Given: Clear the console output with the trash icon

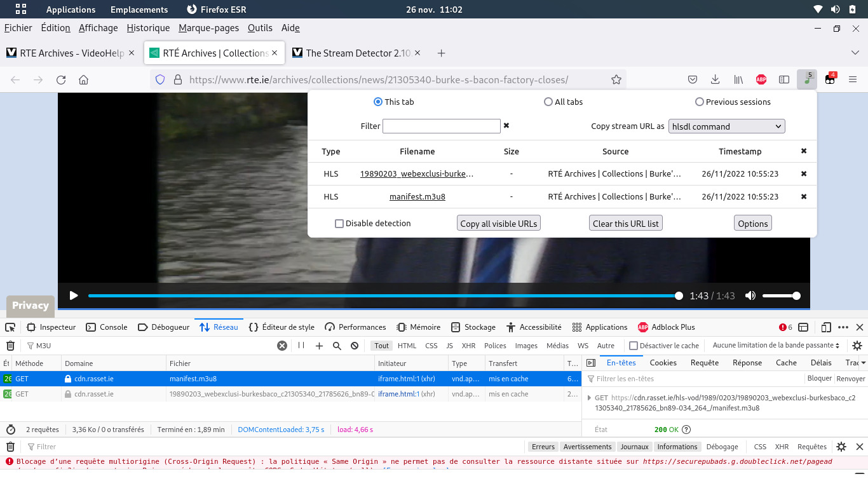Looking at the screenshot, I should pos(10,447).
